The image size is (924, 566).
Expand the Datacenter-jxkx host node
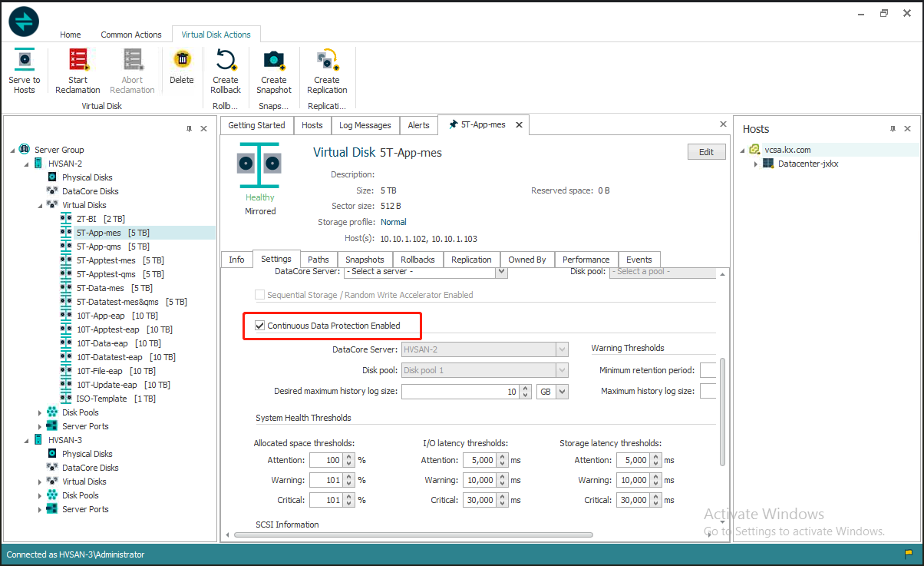(x=756, y=164)
